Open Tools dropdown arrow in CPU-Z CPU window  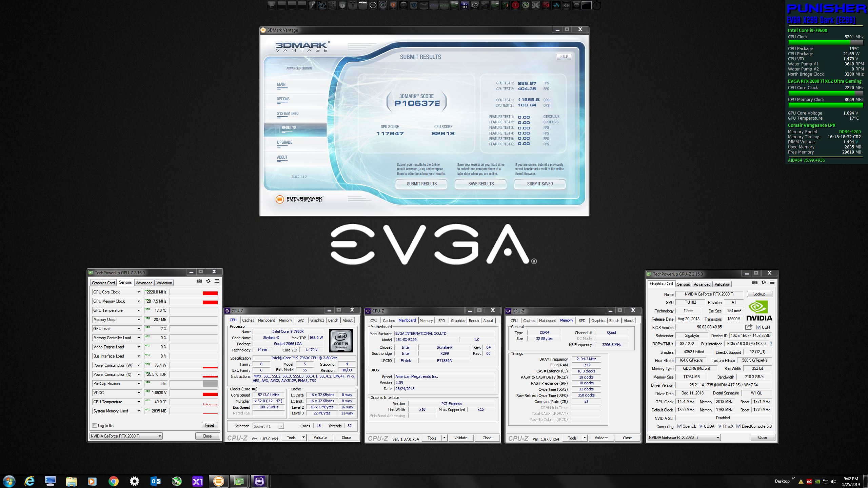(303, 438)
